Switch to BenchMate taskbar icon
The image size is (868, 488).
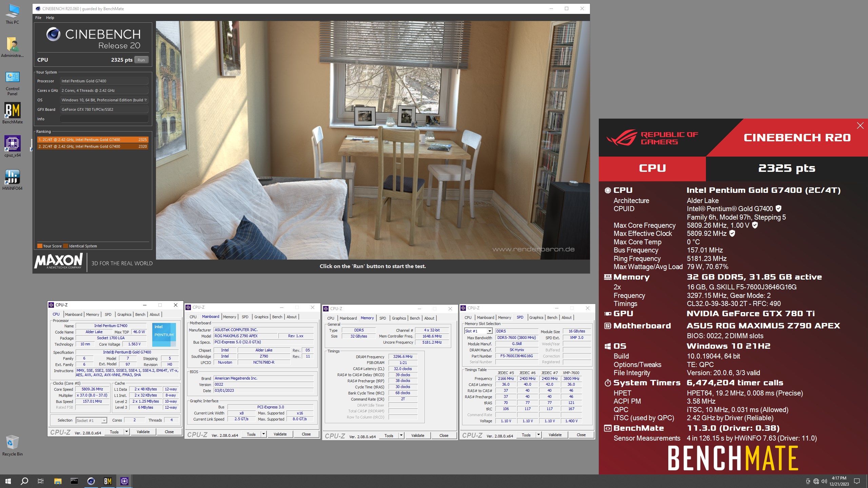[x=107, y=481]
